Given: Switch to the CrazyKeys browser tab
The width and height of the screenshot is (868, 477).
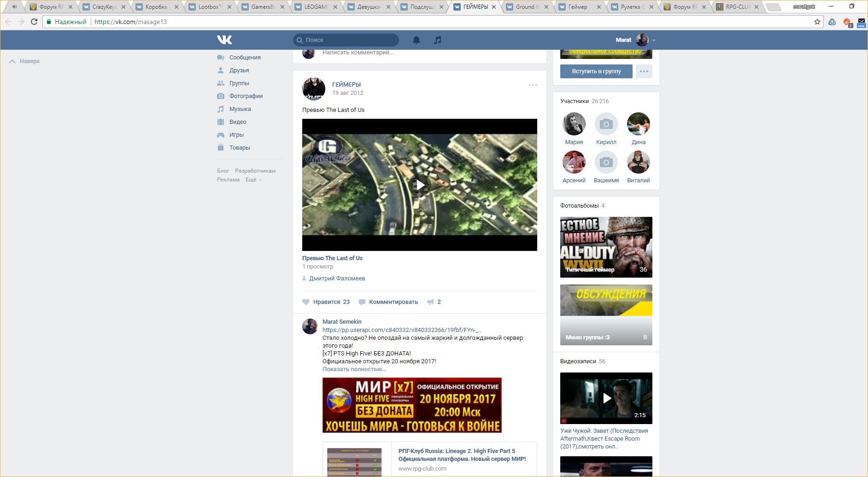Looking at the screenshot, I should point(105,7).
